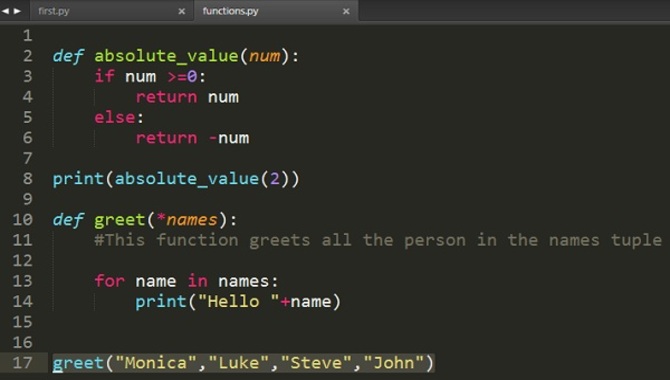
Task: Click the "John" string argument
Action: pos(394,363)
